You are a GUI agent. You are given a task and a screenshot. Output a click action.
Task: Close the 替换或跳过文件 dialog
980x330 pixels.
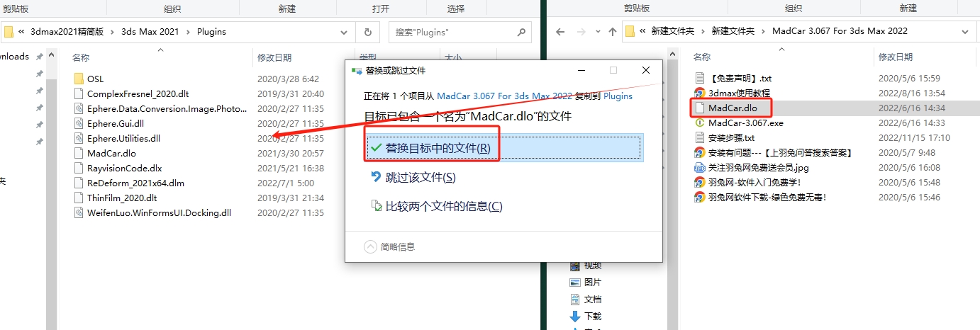(x=645, y=71)
